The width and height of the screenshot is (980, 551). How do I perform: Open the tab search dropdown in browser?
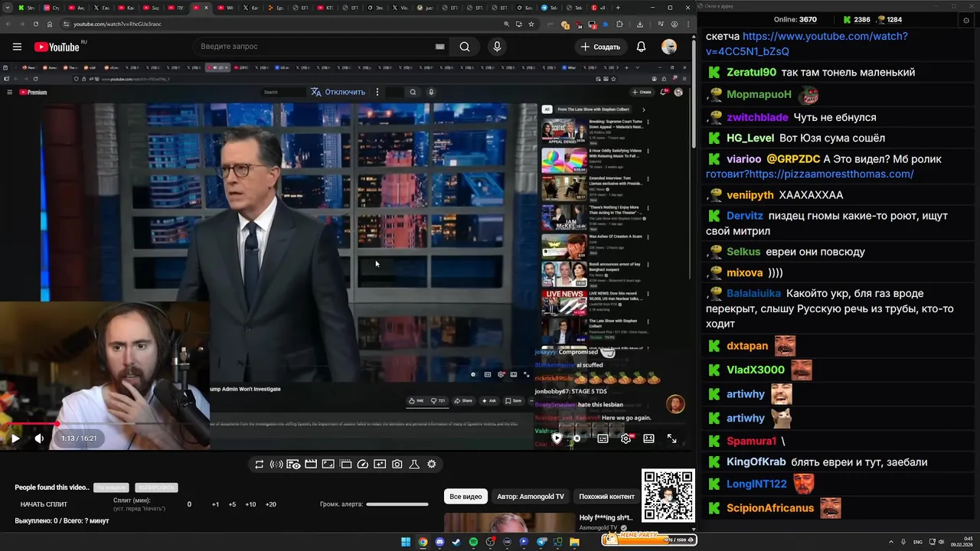click(x=8, y=8)
